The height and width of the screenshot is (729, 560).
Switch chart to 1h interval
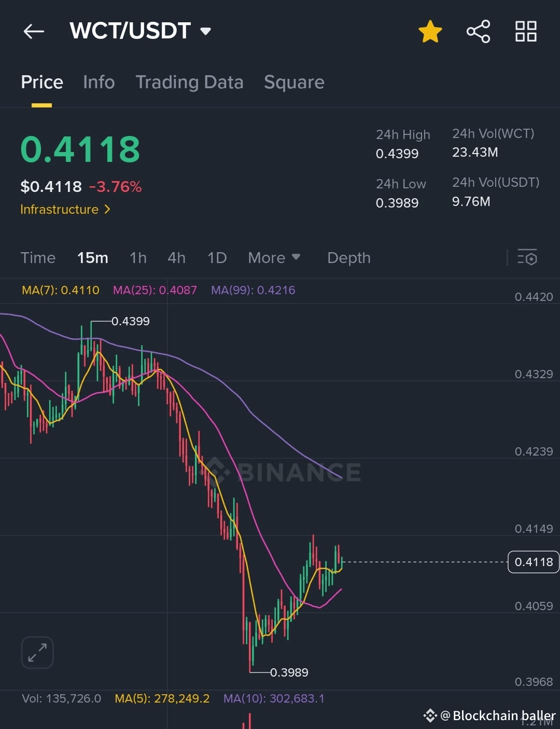pyautogui.click(x=138, y=258)
